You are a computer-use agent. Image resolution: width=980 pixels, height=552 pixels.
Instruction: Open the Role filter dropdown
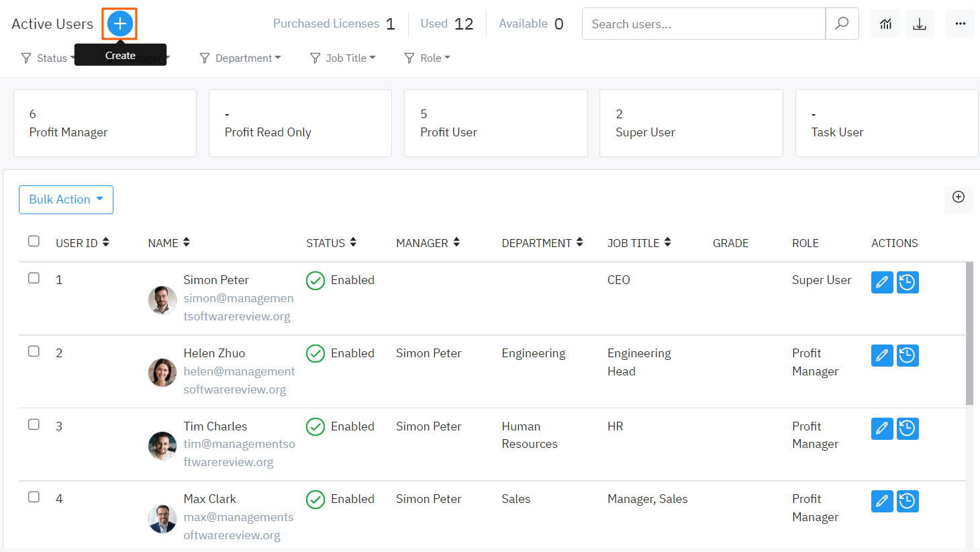[x=428, y=58]
